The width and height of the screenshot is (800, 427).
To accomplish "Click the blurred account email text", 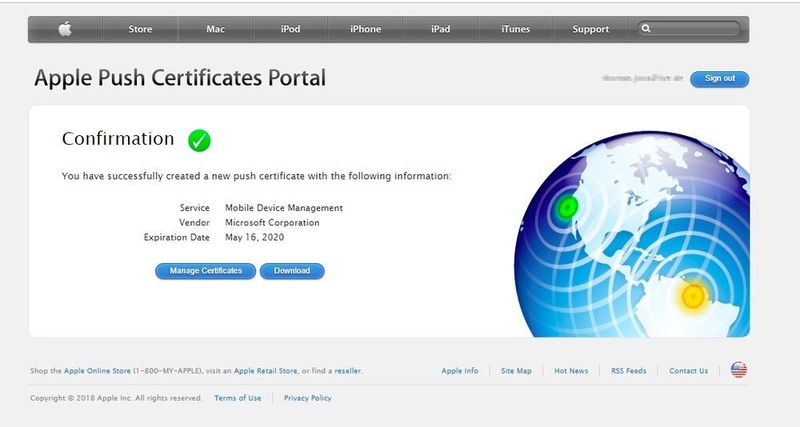I will click(x=642, y=78).
